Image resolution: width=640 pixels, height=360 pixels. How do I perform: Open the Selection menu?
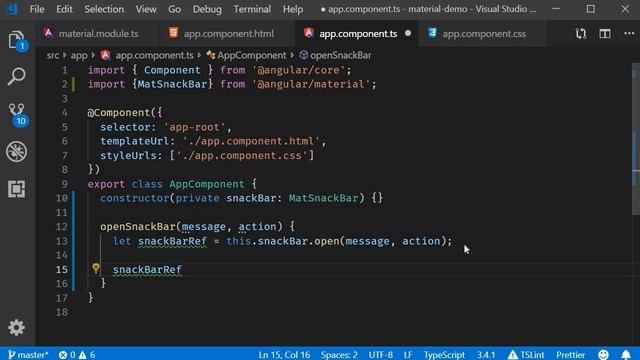tap(104, 9)
